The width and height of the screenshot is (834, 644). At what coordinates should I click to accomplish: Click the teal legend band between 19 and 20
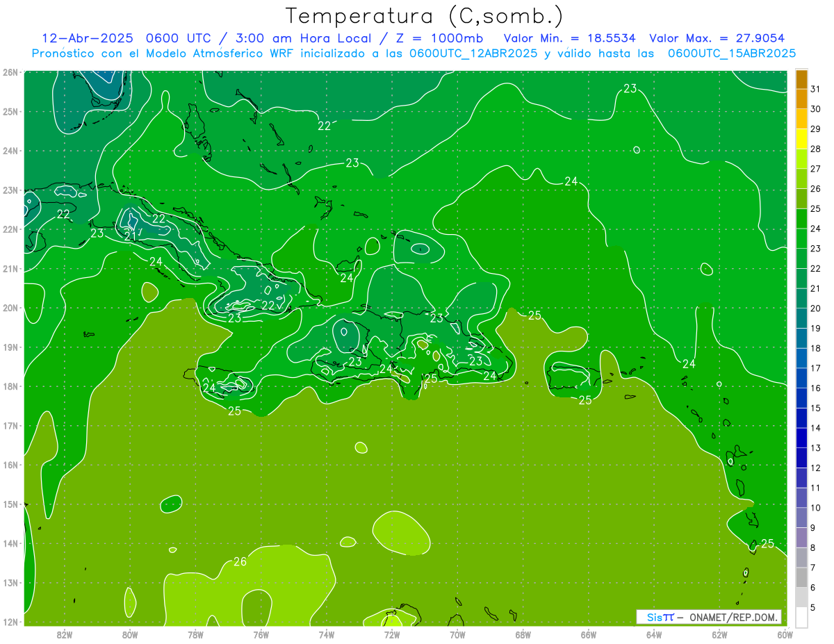coord(801,319)
